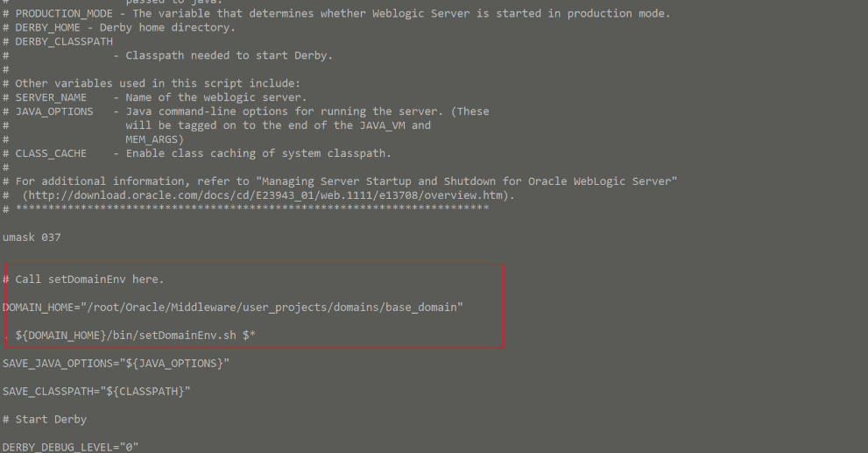Click the SAVE_JAVA_OPTIONS assignment line
This screenshot has width=868, height=453.
tap(116, 364)
